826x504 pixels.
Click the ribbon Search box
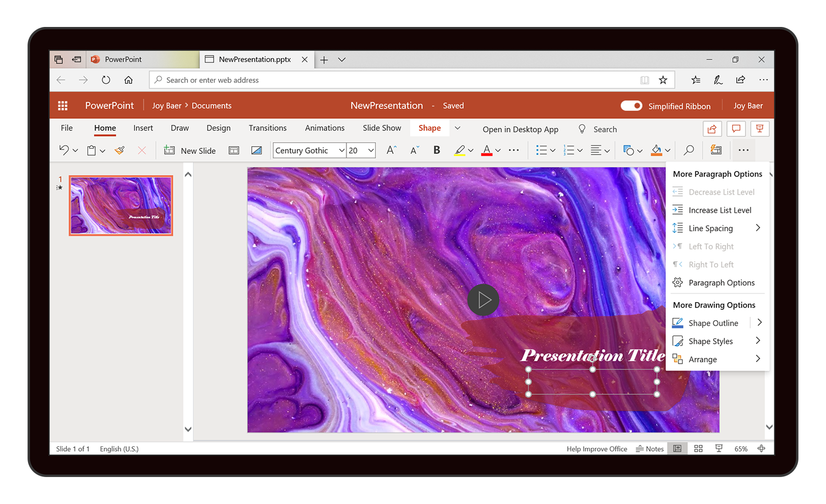click(597, 129)
